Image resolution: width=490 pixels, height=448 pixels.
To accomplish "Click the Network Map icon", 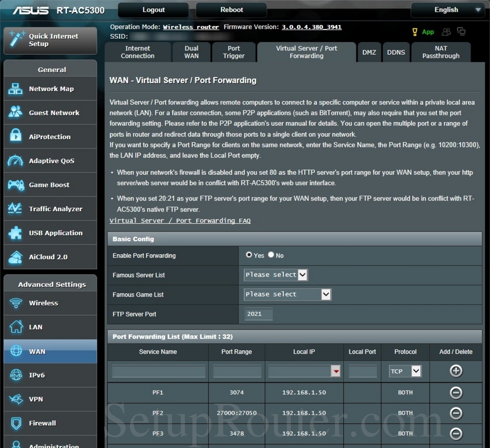I will coord(15,89).
